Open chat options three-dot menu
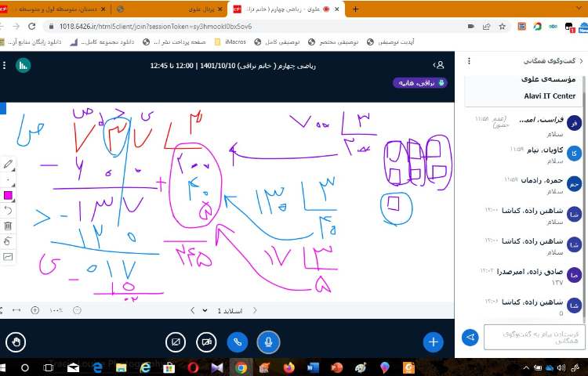This screenshot has width=588, height=376. pos(469,61)
